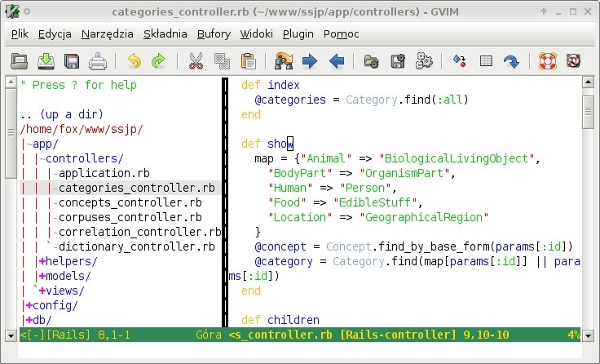Screen dimensions: 600x364
Task: Select concepts_controller.rb in the tree
Action: coord(130,203)
